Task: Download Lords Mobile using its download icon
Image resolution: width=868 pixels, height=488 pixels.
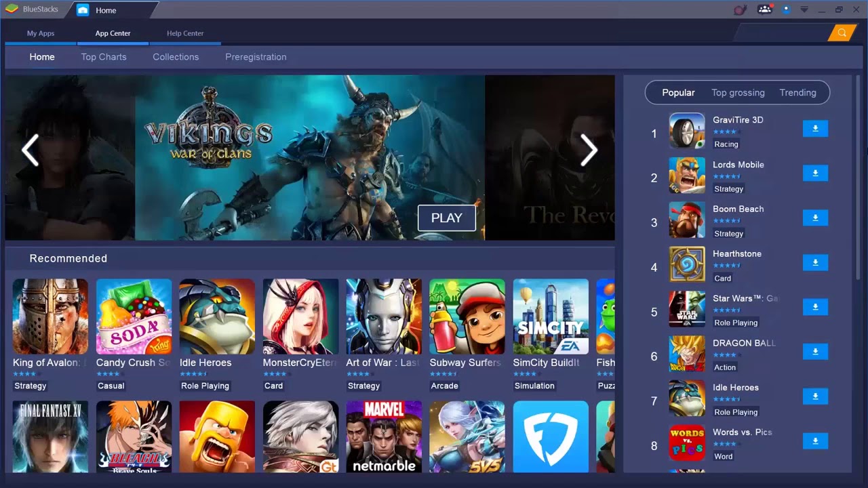Action: pyautogui.click(x=815, y=173)
